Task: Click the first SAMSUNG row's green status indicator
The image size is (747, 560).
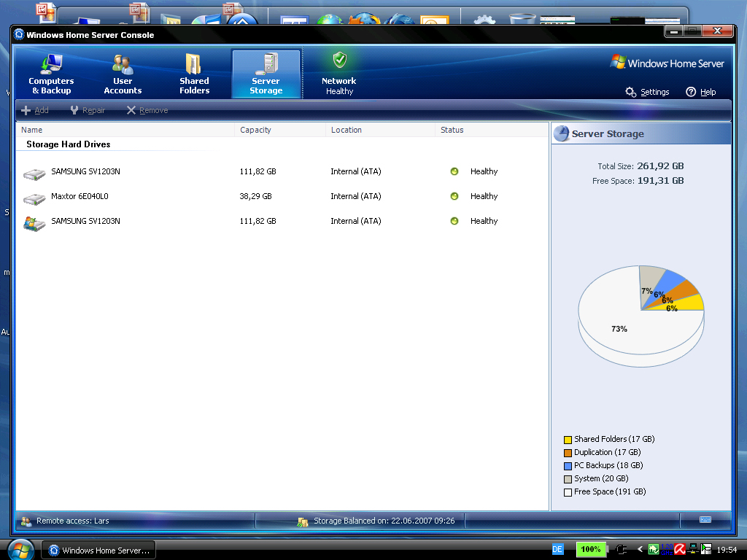Action: [454, 171]
